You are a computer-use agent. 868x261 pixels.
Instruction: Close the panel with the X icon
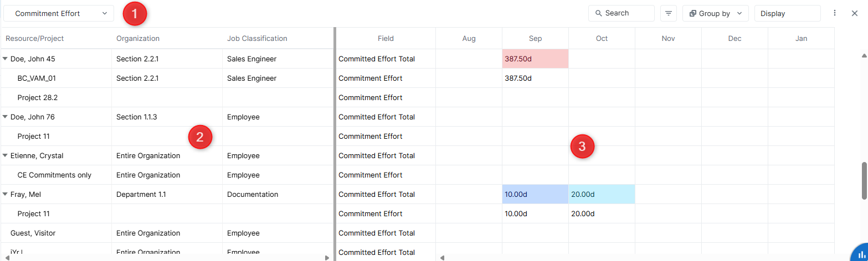coord(854,13)
